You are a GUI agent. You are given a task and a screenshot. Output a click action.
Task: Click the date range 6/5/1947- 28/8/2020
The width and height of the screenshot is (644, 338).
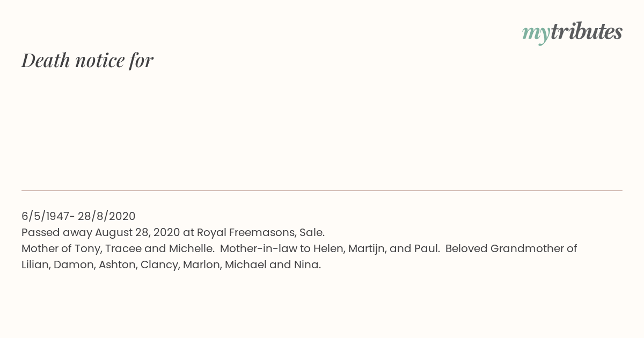[x=78, y=216]
